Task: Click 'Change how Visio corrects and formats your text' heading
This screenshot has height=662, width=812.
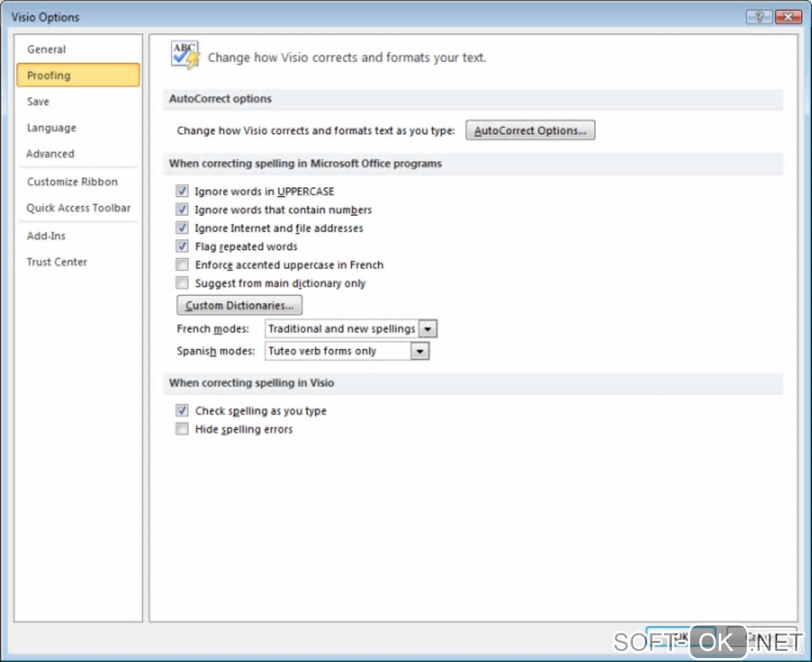Action: point(347,57)
